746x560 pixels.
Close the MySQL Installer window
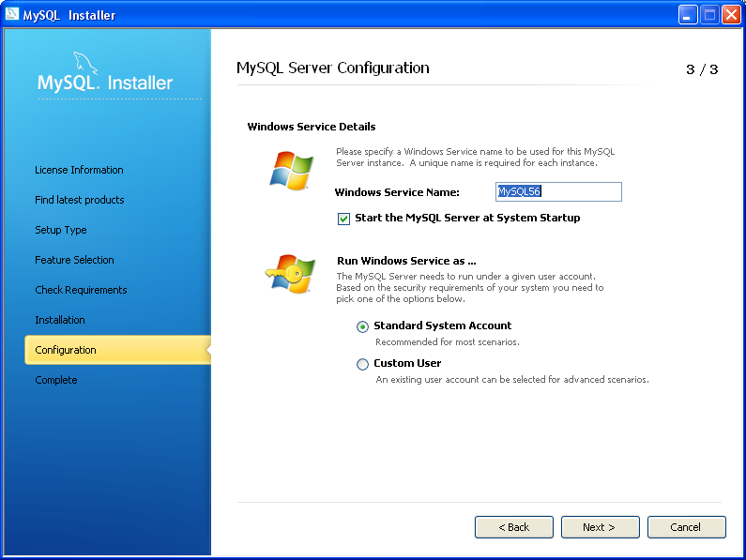(731, 15)
